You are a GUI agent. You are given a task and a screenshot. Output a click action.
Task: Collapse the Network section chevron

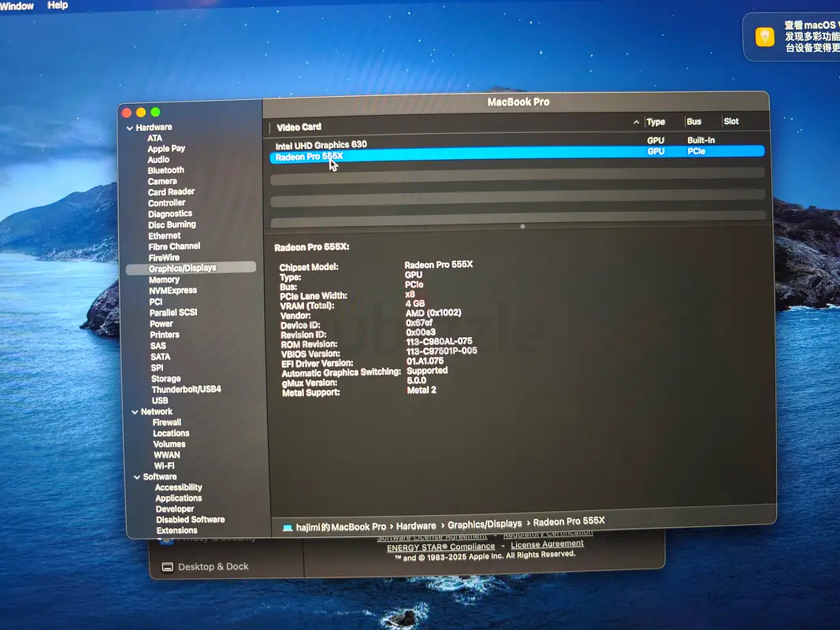click(135, 412)
